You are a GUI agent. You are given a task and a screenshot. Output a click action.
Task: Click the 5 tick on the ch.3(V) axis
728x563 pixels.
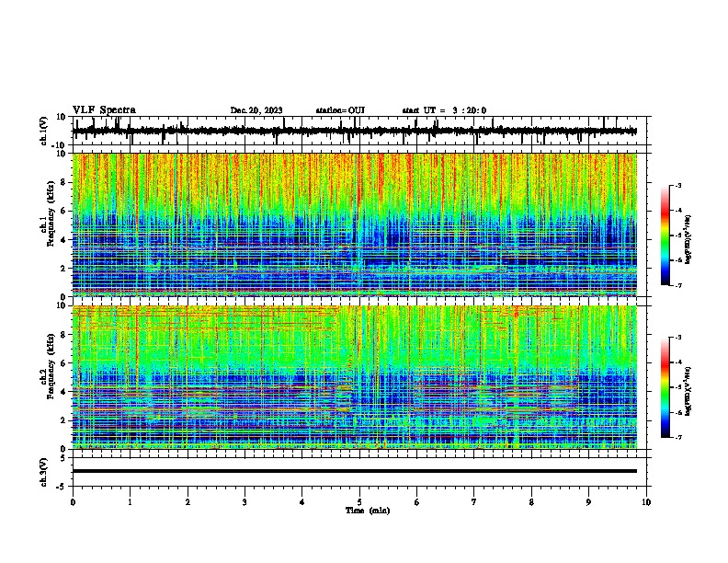pos(63,458)
